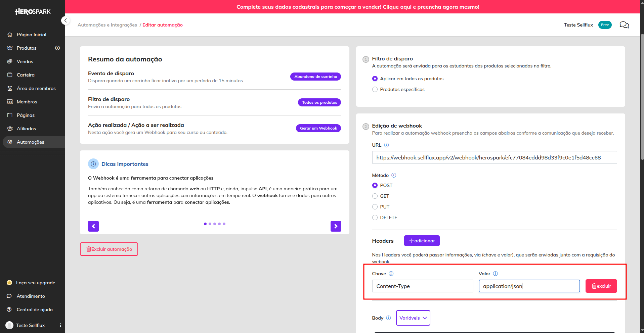The image size is (644, 333).
Task: Click the info icon next to Valor
Action: click(x=495, y=274)
